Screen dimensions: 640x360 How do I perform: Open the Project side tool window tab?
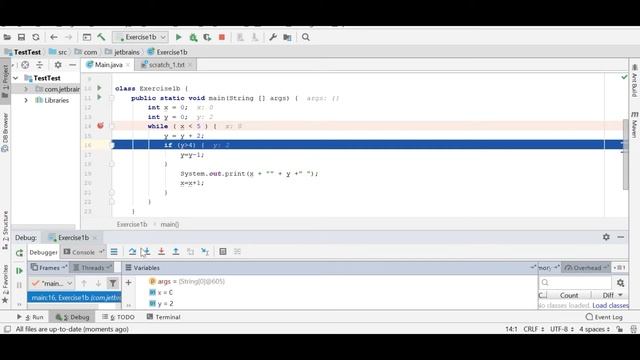click(x=5, y=80)
